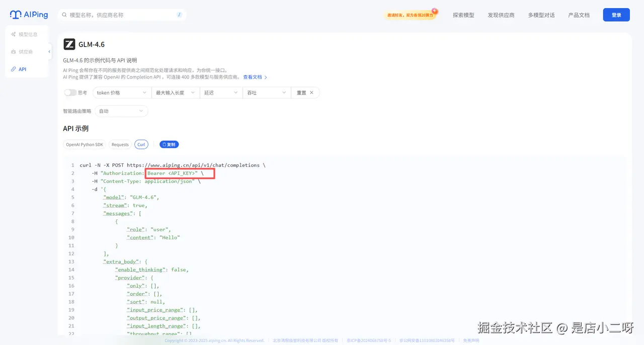This screenshot has width=644, height=345.
Task: Click the "enable_thinking": false code line
Action: pyautogui.click(x=152, y=270)
